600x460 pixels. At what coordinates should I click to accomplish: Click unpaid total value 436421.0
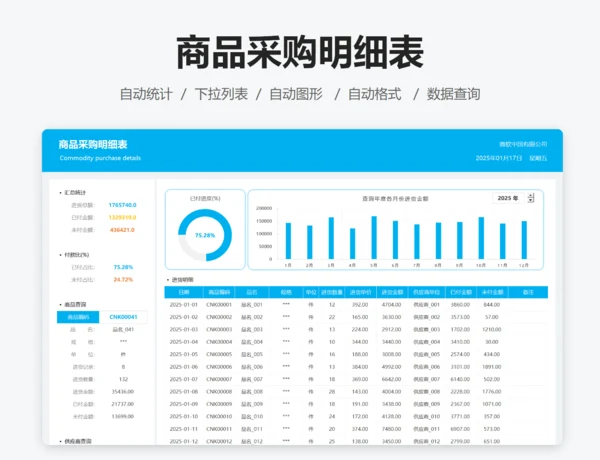(x=122, y=230)
